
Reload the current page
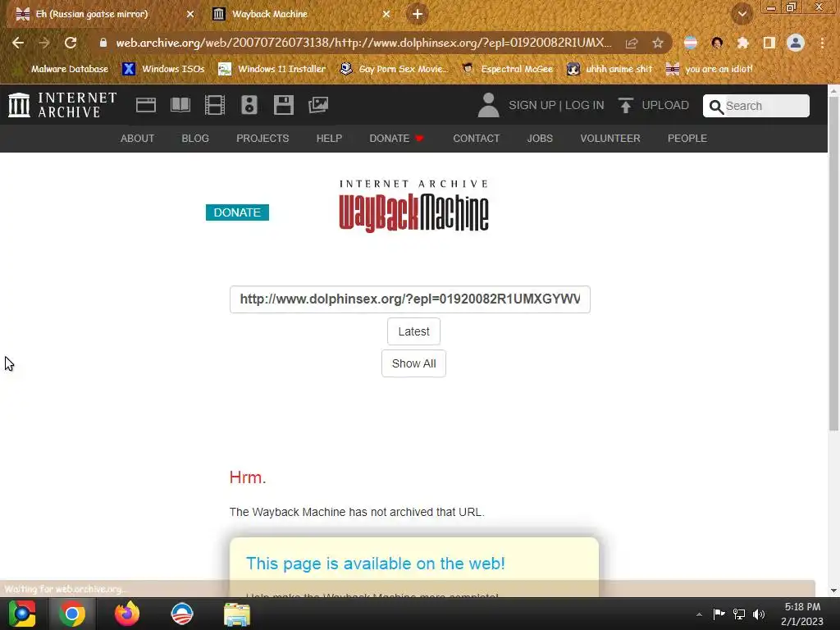coord(71,43)
